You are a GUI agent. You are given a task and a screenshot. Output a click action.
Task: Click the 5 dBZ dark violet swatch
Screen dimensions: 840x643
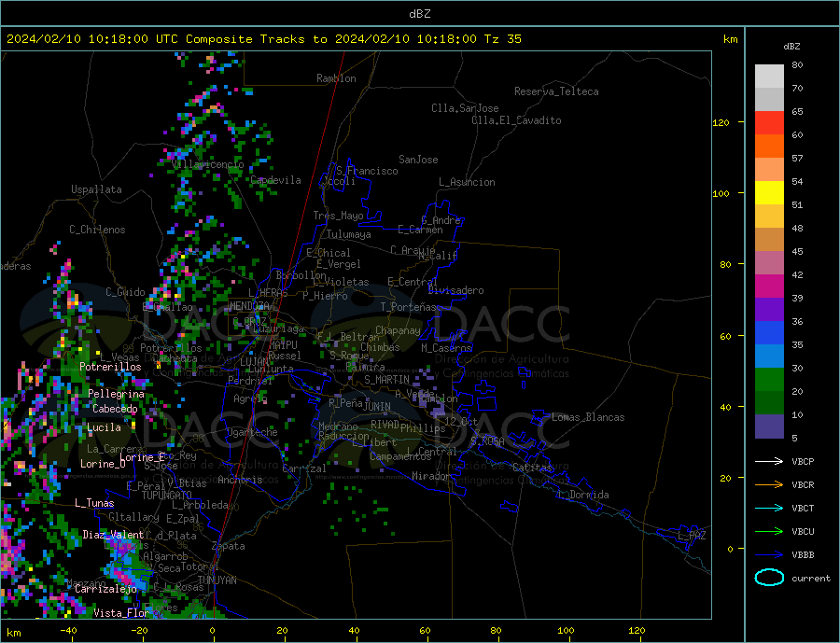click(769, 426)
